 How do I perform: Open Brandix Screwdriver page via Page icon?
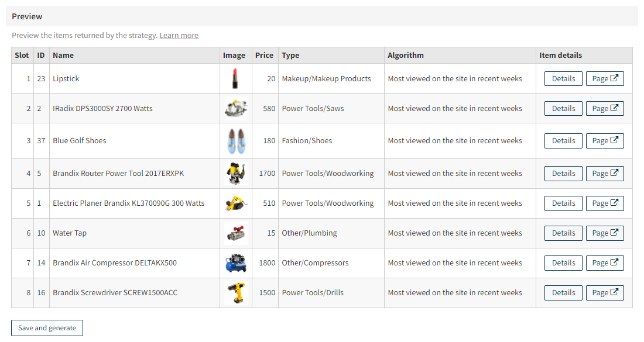coord(605,292)
